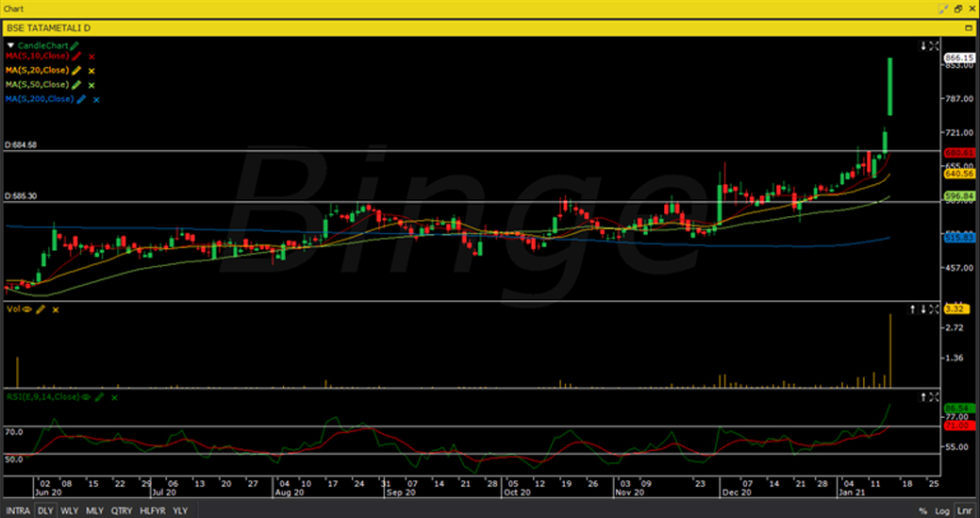Collapse the CandleChart legend triangle

(10, 45)
